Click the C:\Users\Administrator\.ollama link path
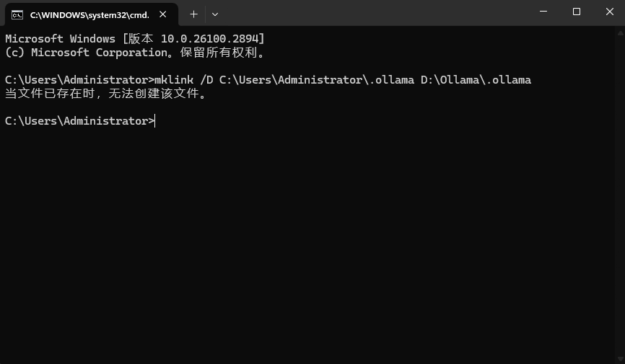625x364 pixels. click(x=317, y=80)
